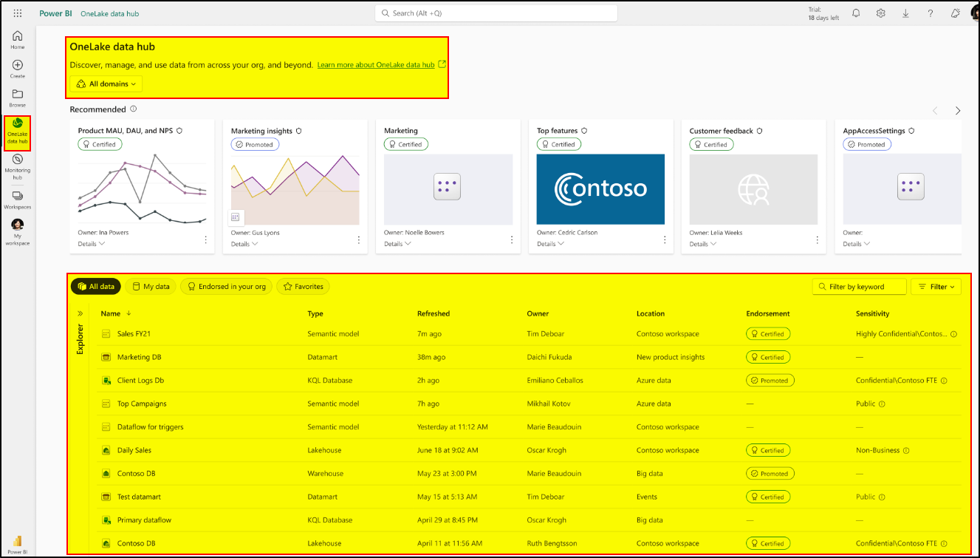Click the Trial 18 days left indicator
980x558 pixels.
(x=823, y=14)
